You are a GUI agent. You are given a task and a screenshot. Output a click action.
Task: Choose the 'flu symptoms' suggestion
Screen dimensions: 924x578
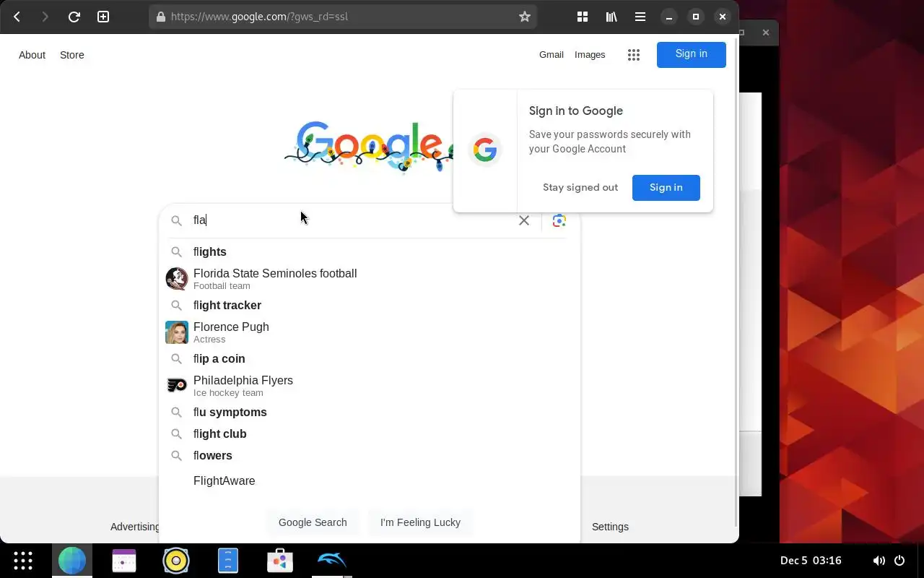(x=370, y=412)
